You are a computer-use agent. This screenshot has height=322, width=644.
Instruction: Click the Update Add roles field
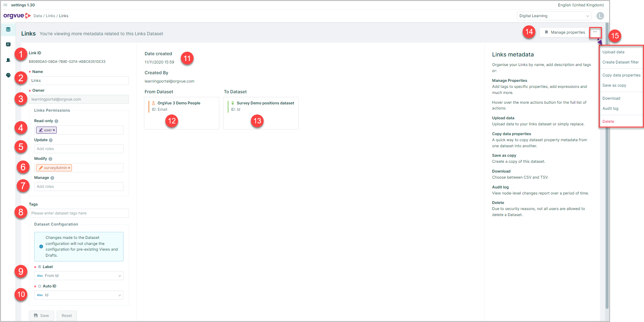pyautogui.click(x=79, y=149)
